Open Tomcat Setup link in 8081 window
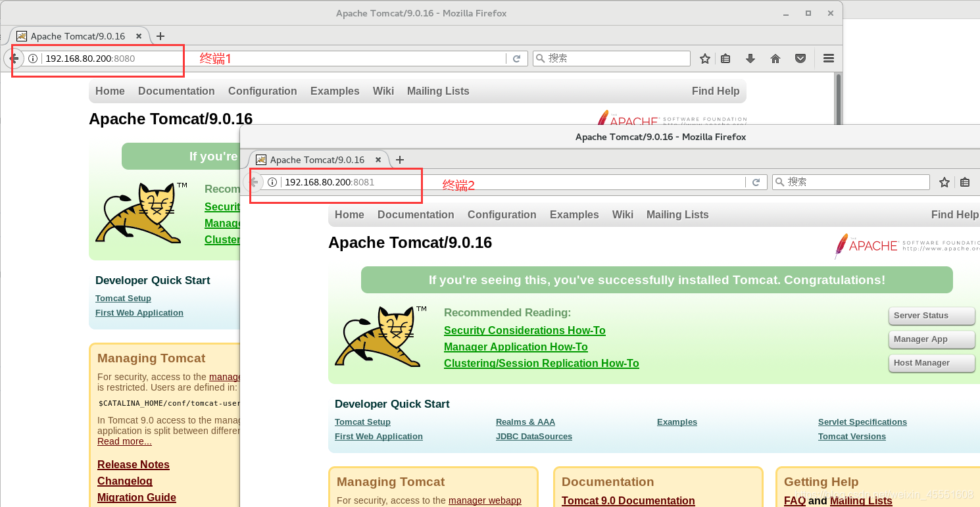 click(362, 422)
